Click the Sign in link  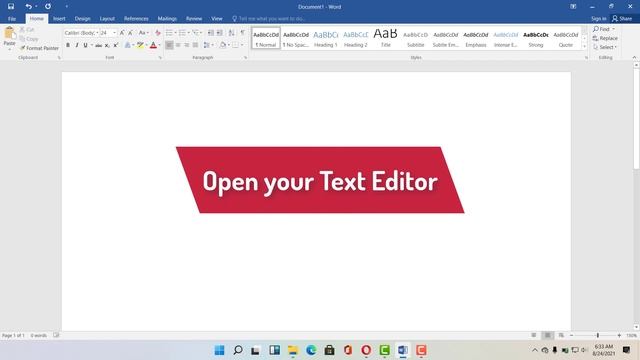tap(598, 18)
